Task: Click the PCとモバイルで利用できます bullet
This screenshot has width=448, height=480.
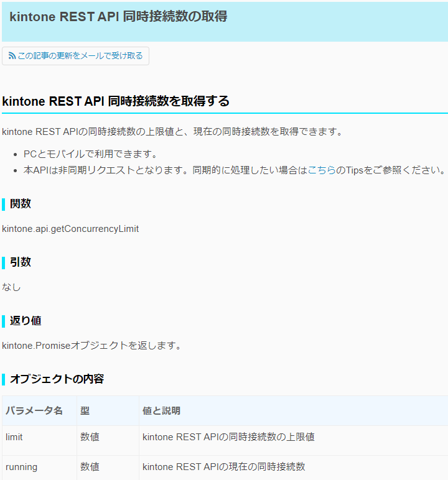Action: click(90, 154)
